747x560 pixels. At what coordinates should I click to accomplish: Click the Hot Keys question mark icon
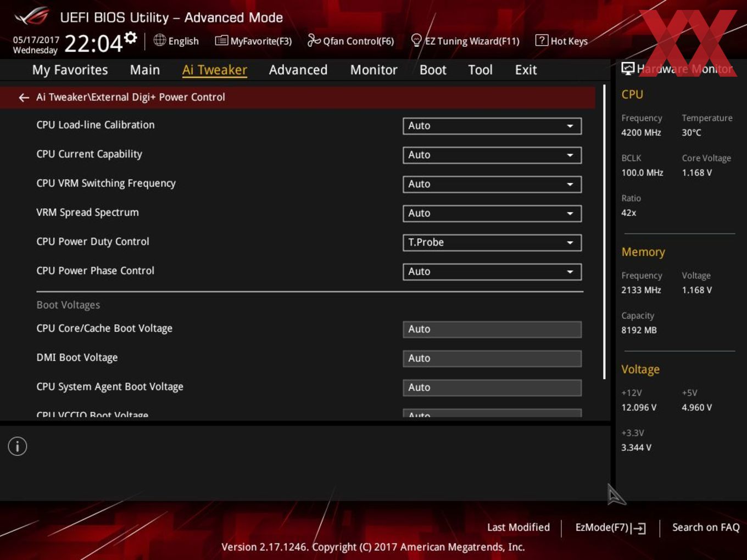[542, 40]
